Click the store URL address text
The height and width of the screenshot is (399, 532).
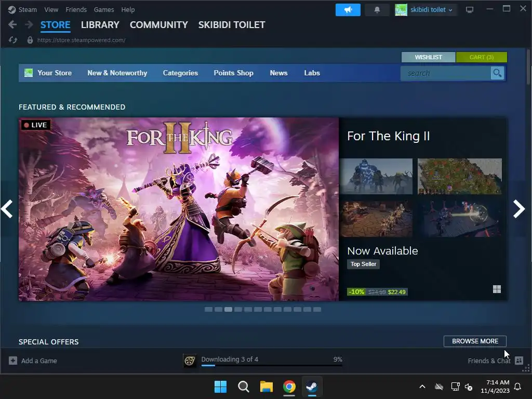pyautogui.click(x=81, y=40)
